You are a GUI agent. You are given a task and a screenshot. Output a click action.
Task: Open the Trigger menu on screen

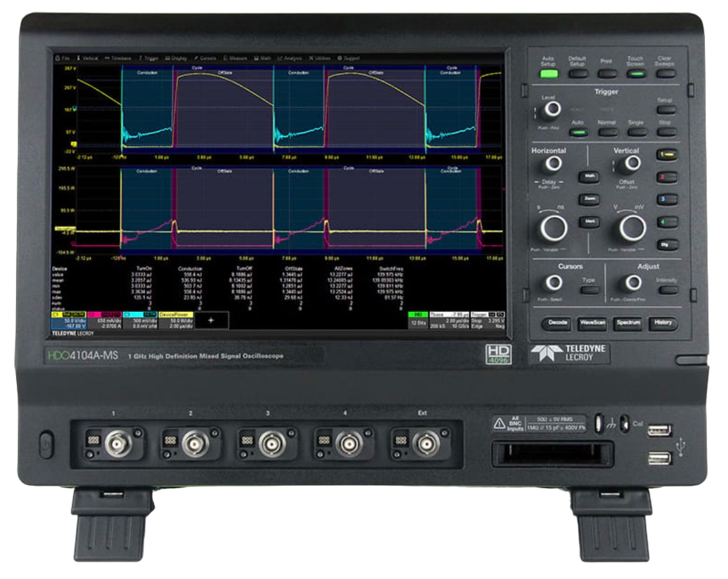point(148,59)
